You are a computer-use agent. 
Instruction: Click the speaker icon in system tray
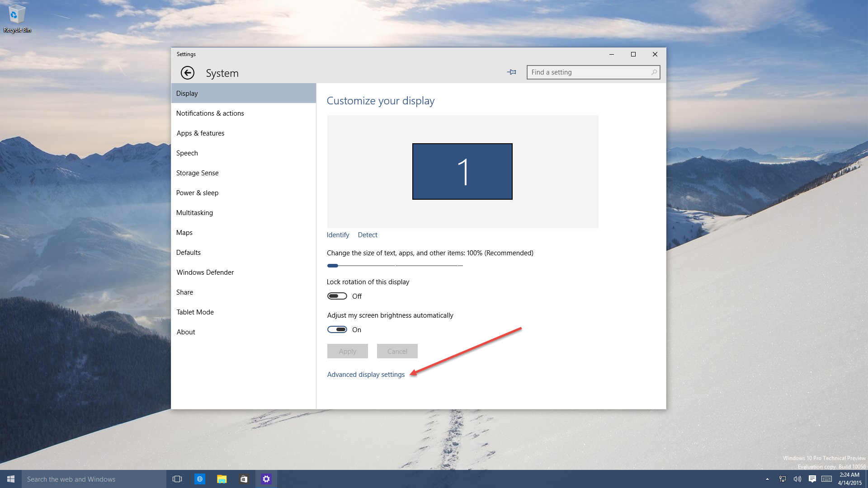click(797, 479)
